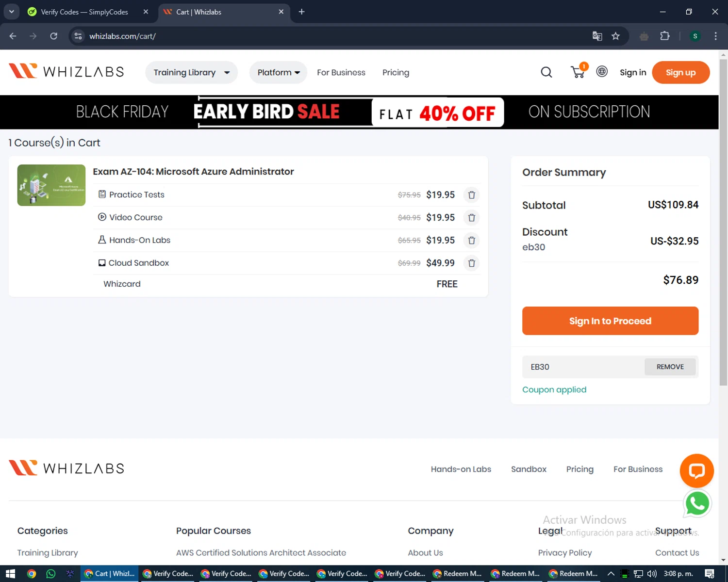The height and width of the screenshot is (582, 728).
Task: Open the translate page icon
Action: point(597,36)
